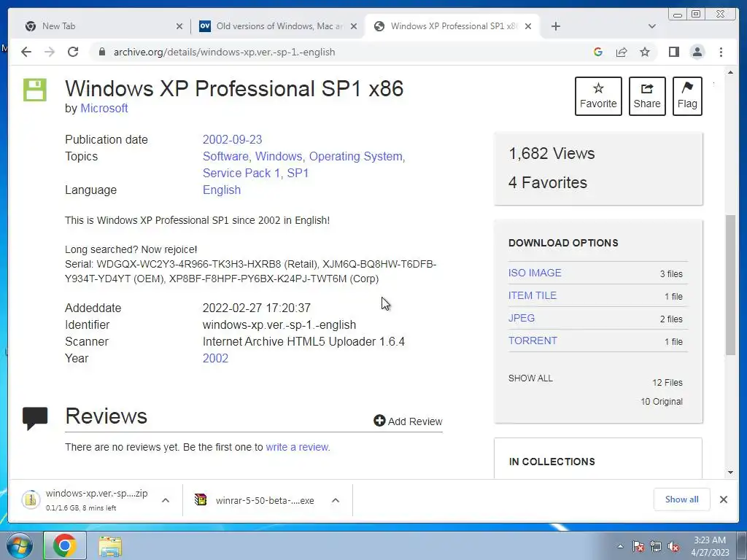Expand options for the windows-xp zip download
This screenshot has width=747, height=560.
pyautogui.click(x=166, y=500)
